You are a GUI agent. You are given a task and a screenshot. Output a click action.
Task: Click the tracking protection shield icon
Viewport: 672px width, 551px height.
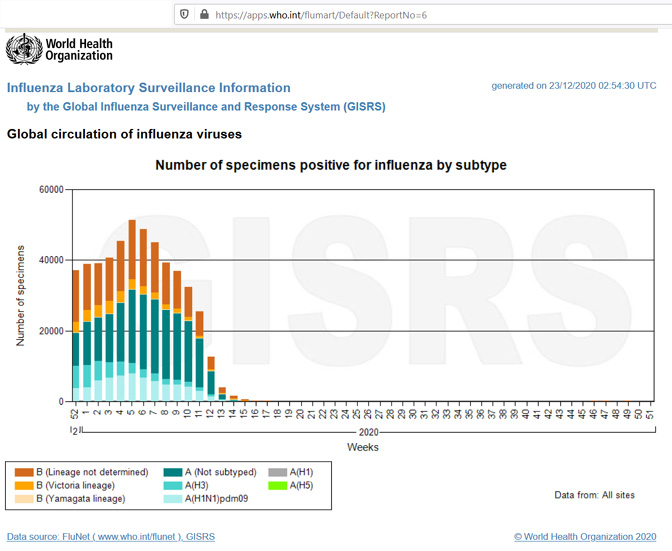[183, 14]
